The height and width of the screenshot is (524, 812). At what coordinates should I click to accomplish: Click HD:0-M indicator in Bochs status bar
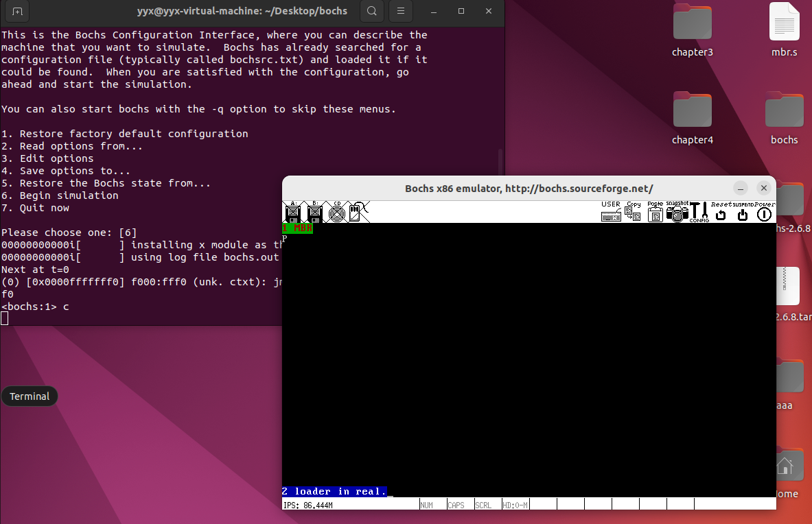(515, 505)
